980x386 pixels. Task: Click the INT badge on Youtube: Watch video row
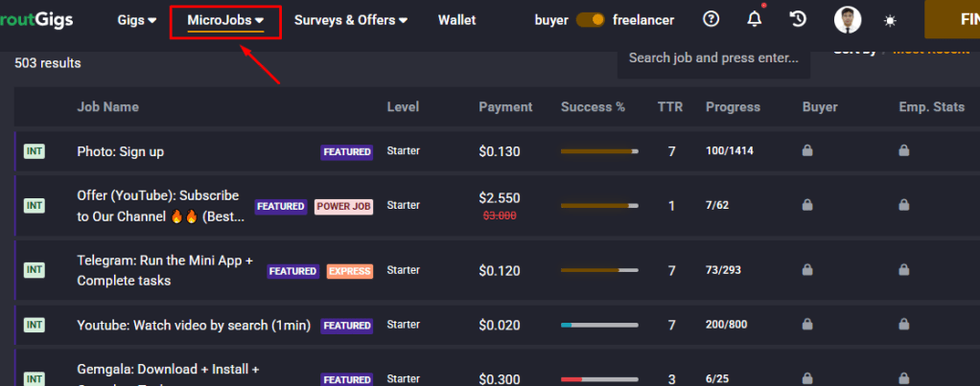(35, 325)
